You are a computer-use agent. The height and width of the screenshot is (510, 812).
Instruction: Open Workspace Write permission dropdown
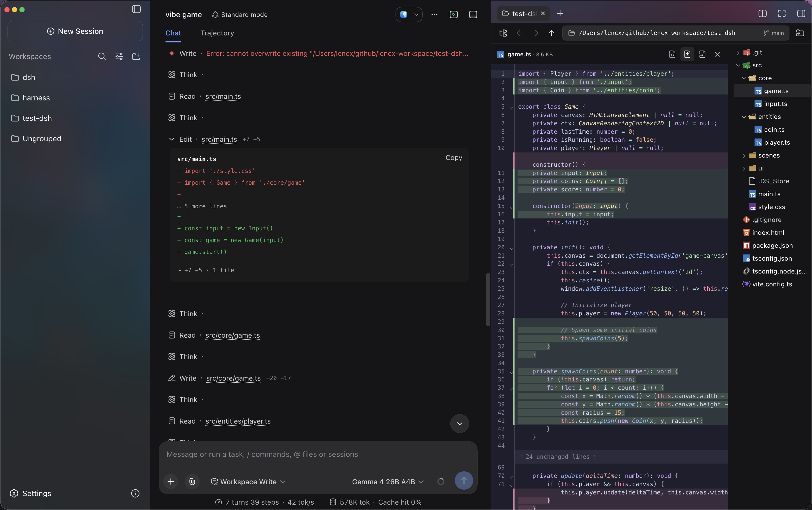(x=248, y=482)
